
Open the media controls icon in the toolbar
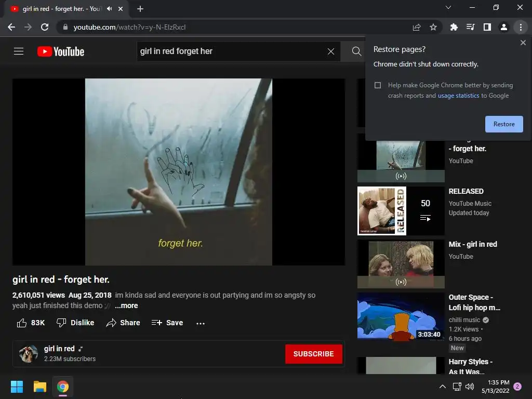[470, 27]
